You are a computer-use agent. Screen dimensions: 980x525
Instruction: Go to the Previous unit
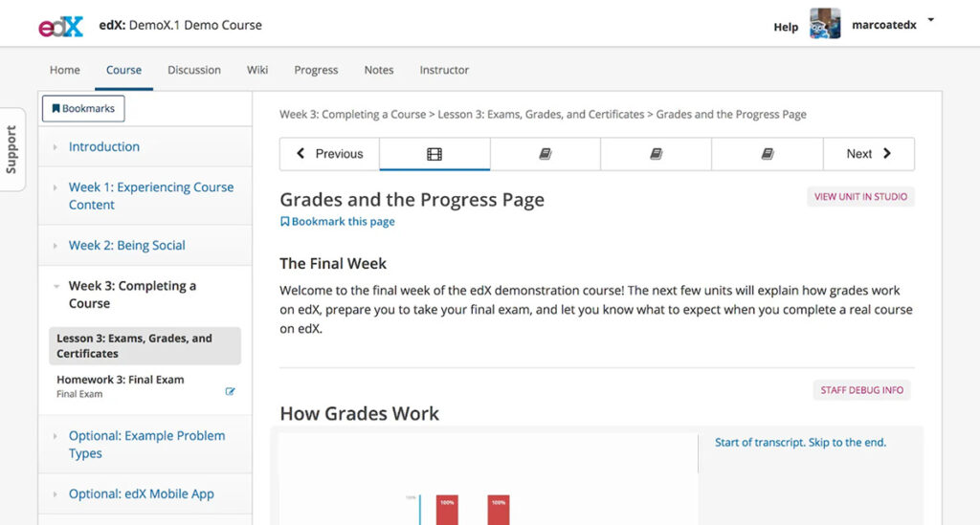(329, 154)
